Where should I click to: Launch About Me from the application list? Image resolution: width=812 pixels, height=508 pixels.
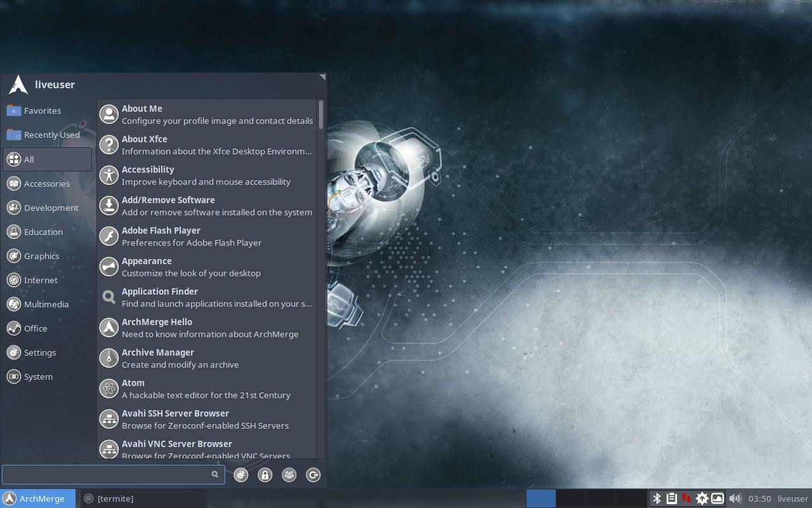(x=207, y=114)
